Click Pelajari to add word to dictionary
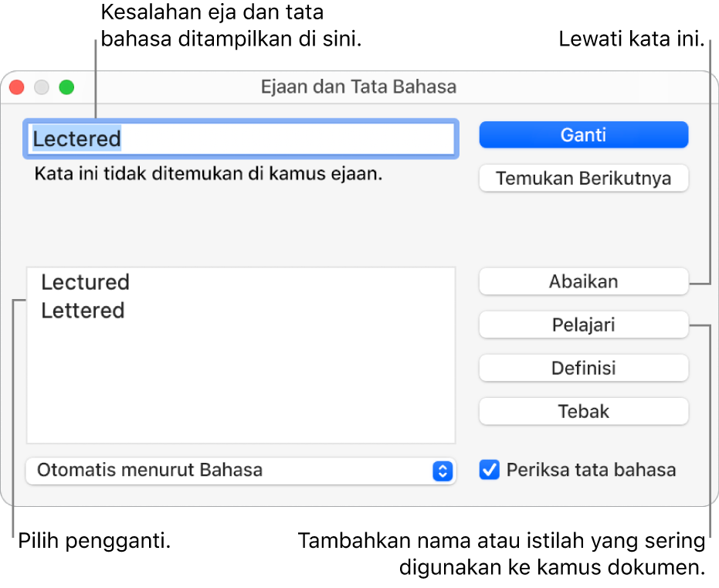The height and width of the screenshot is (588, 719). (583, 325)
